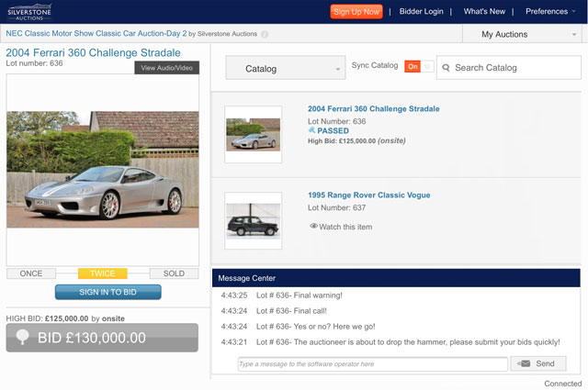Click 'Yes or no? Here we go!' message

[316, 327]
